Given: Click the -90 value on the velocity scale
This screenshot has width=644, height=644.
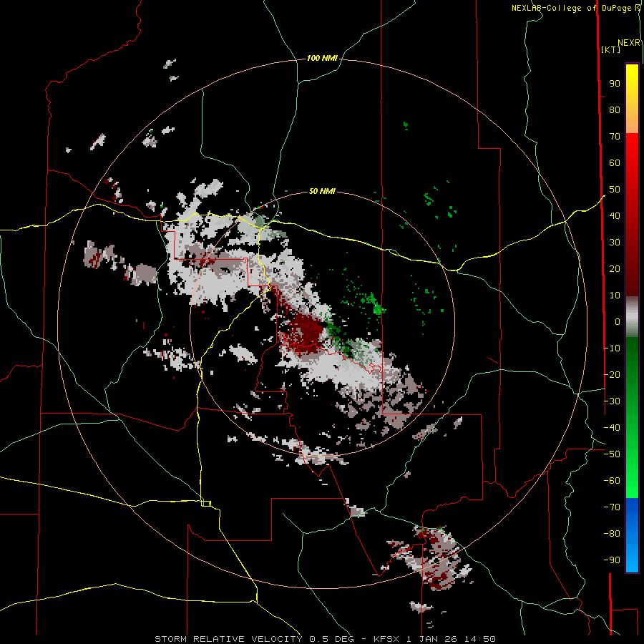Looking at the screenshot, I should 612,560.
